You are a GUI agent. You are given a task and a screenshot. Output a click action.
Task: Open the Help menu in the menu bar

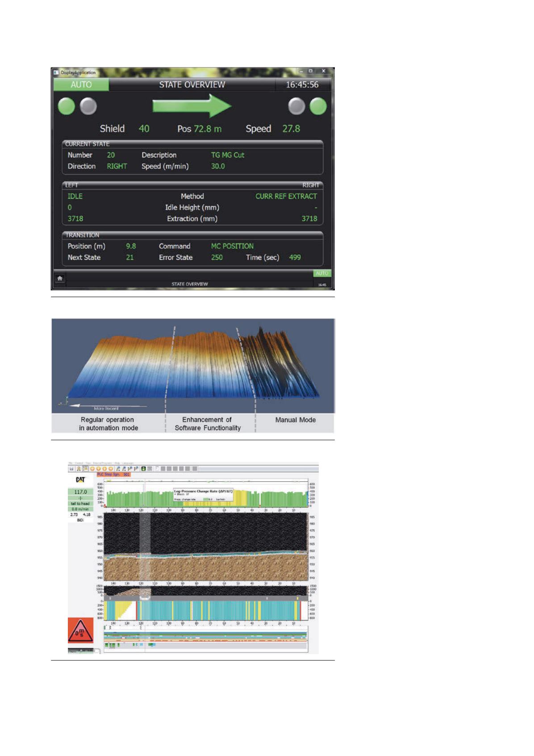coord(117,463)
